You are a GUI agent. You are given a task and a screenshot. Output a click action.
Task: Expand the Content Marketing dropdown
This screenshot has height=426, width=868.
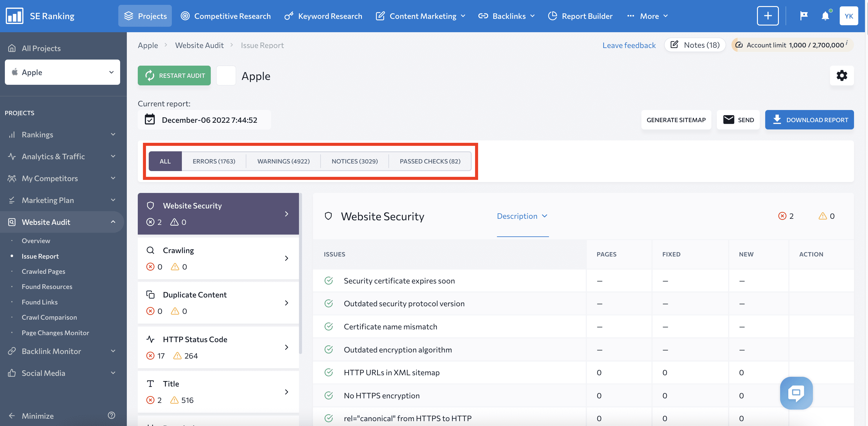click(421, 16)
